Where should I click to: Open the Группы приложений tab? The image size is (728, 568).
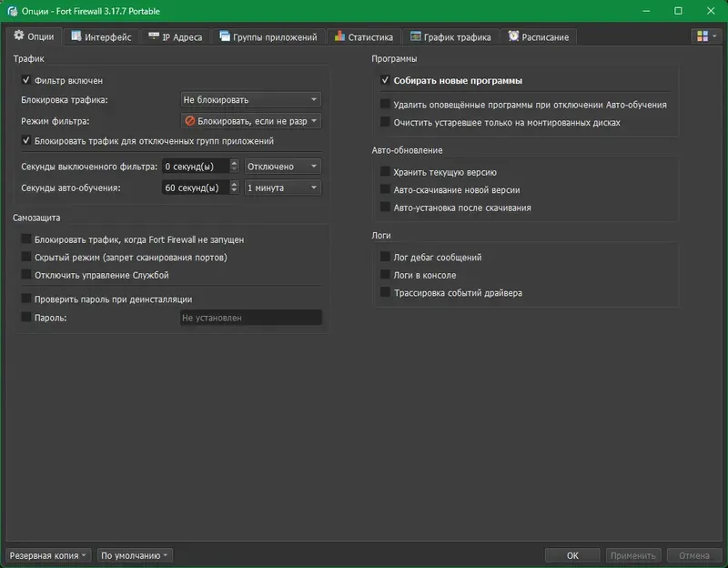[x=268, y=36]
